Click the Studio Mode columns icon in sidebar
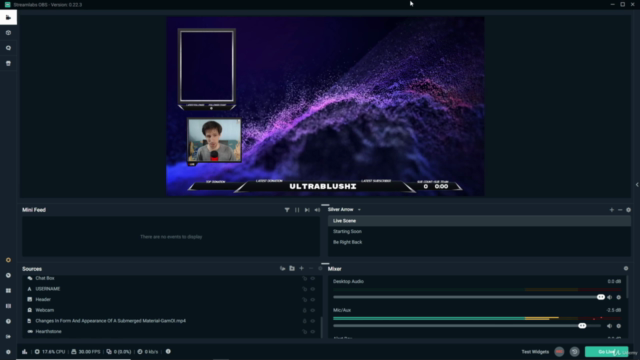 point(8,306)
